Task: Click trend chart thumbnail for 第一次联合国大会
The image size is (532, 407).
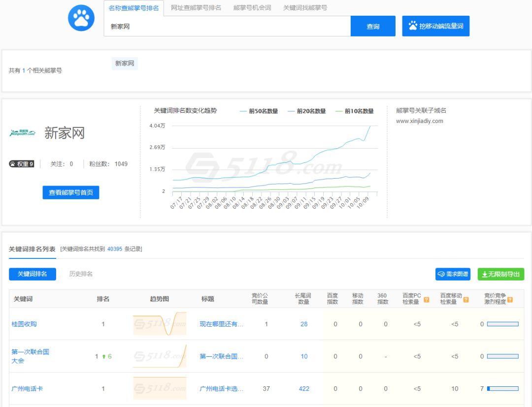Action: pos(160,356)
